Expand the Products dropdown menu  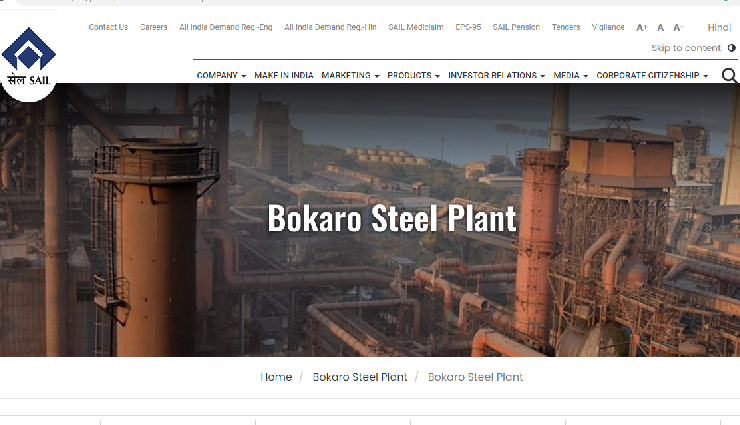(413, 76)
